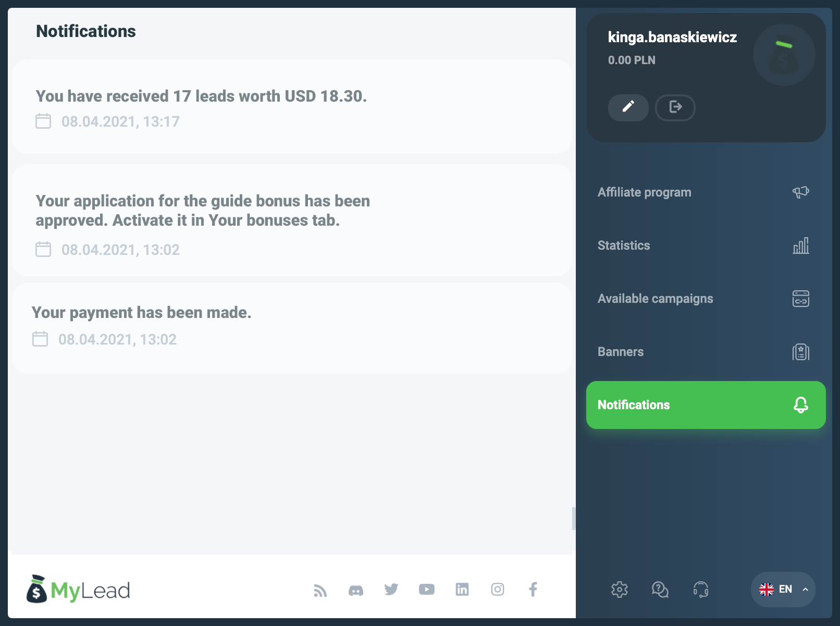Image resolution: width=840 pixels, height=626 pixels.
Task: Click the logout icon button
Action: tap(675, 107)
